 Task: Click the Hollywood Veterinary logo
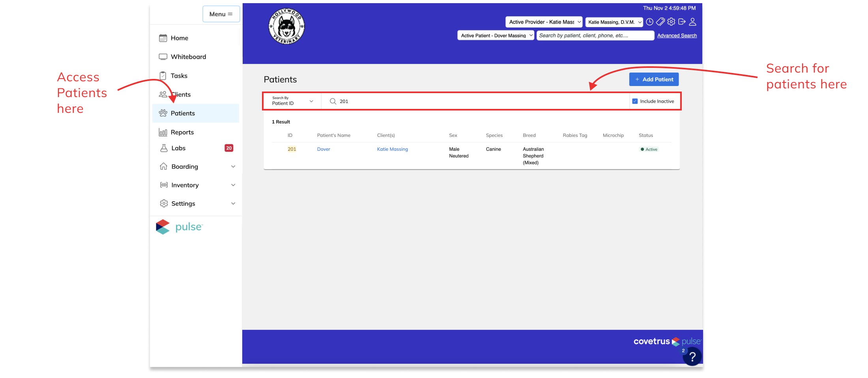point(286,26)
